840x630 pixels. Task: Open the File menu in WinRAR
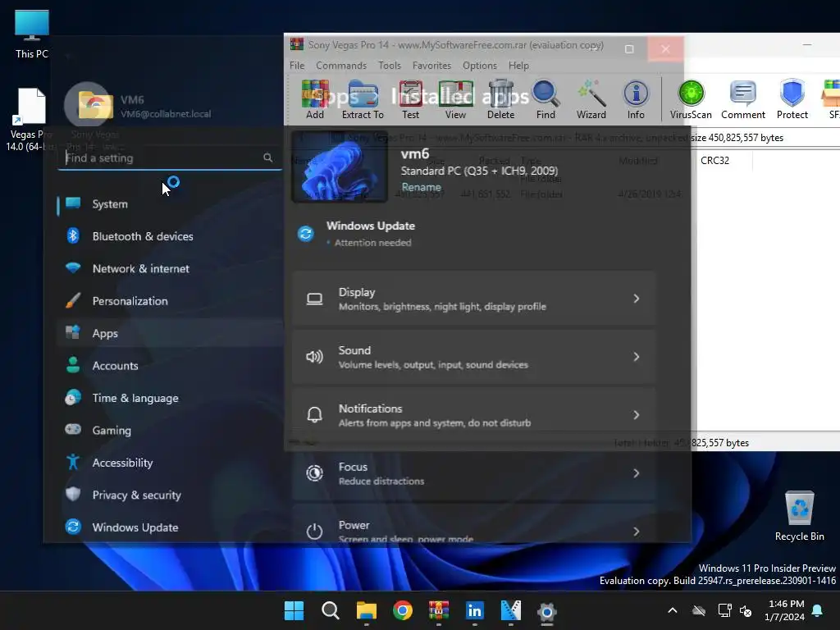click(297, 66)
